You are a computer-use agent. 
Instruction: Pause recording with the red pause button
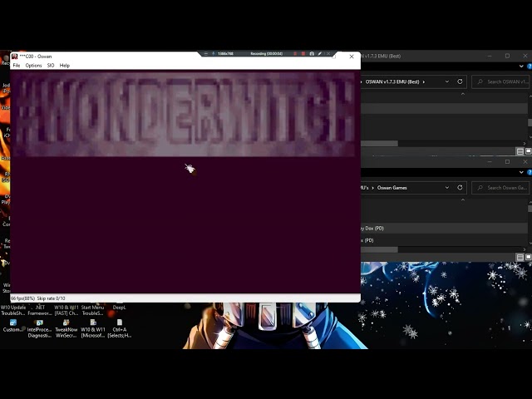point(295,53)
